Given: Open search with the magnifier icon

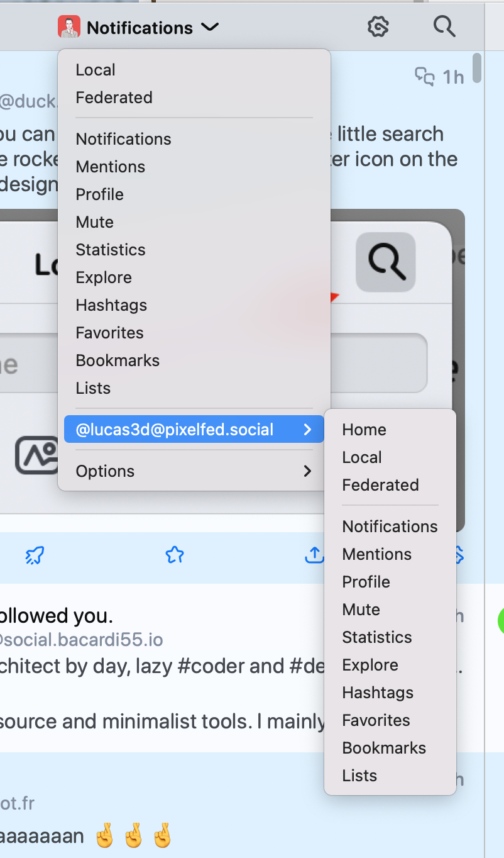Looking at the screenshot, I should (x=444, y=27).
